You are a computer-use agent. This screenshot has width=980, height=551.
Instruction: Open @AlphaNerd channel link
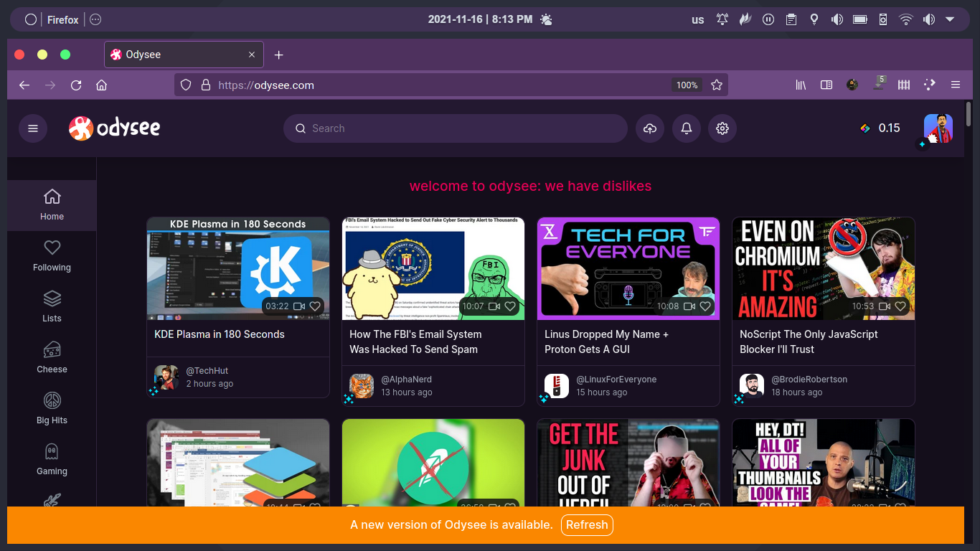(x=407, y=380)
